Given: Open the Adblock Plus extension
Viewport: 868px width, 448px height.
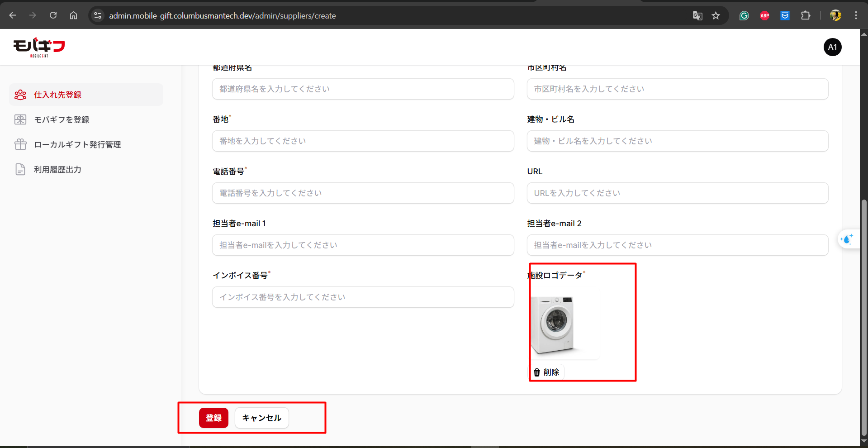Looking at the screenshot, I should click(764, 16).
